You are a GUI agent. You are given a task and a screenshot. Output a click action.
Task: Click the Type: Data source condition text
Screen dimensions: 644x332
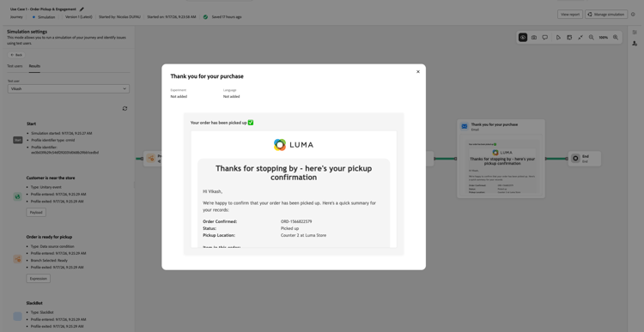pos(52,246)
